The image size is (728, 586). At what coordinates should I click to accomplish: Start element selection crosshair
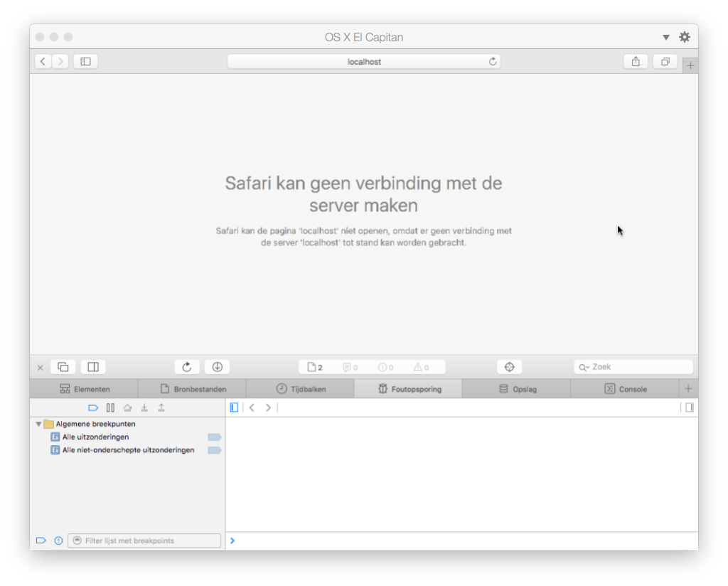coord(509,367)
